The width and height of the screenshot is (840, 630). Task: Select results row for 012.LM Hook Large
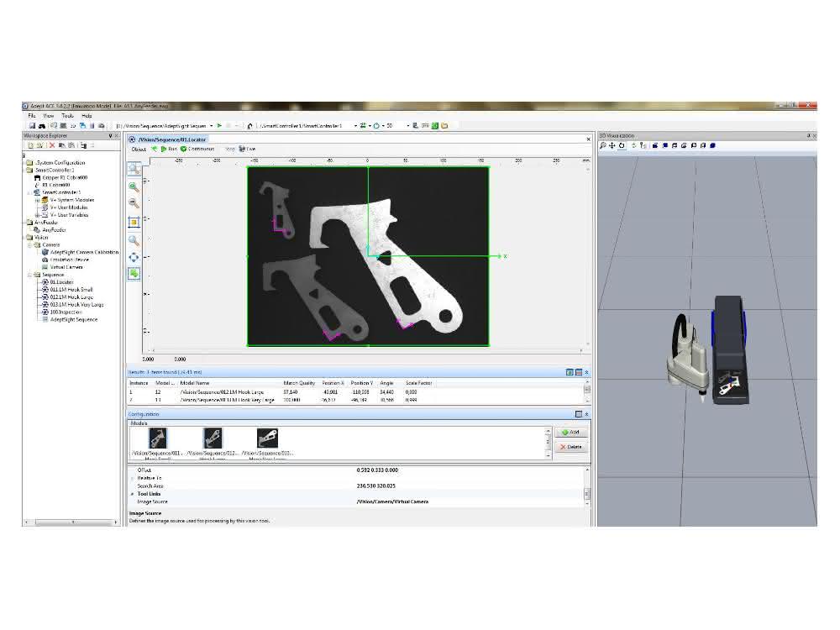click(x=355, y=392)
